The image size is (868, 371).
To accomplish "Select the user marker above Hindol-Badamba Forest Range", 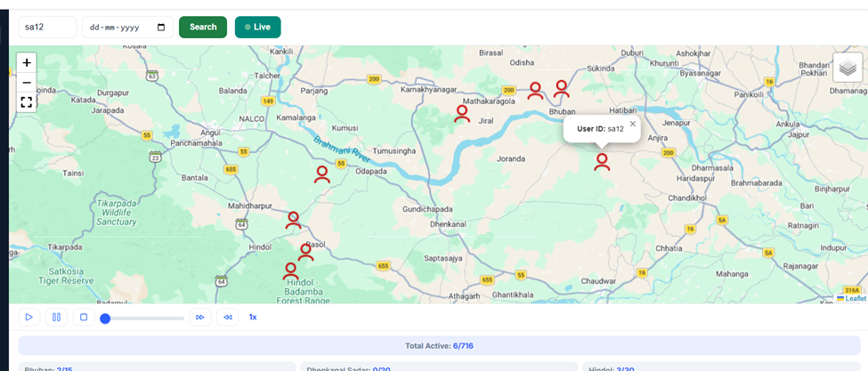I will tap(290, 271).
